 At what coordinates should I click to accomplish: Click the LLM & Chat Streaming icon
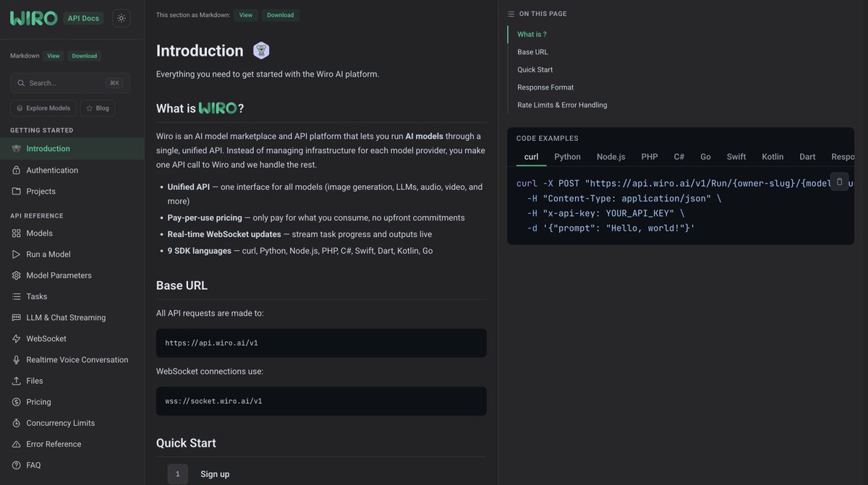[x=17, y=317]
